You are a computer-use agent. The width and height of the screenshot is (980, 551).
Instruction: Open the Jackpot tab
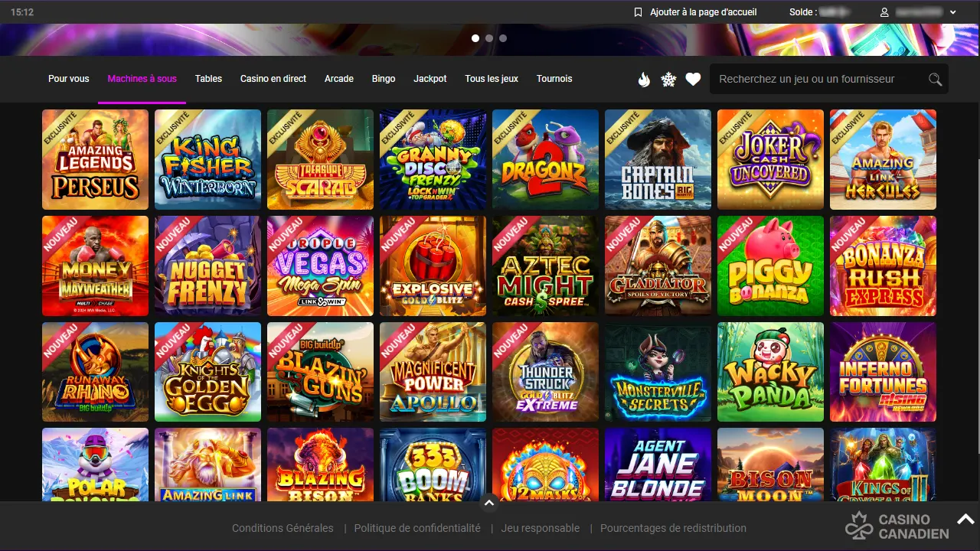pos(430,79)
